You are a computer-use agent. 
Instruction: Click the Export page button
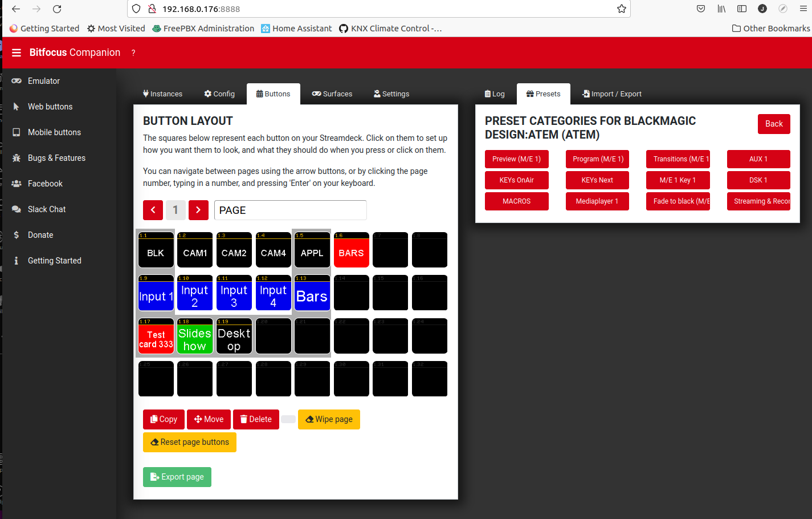point(177,477)
